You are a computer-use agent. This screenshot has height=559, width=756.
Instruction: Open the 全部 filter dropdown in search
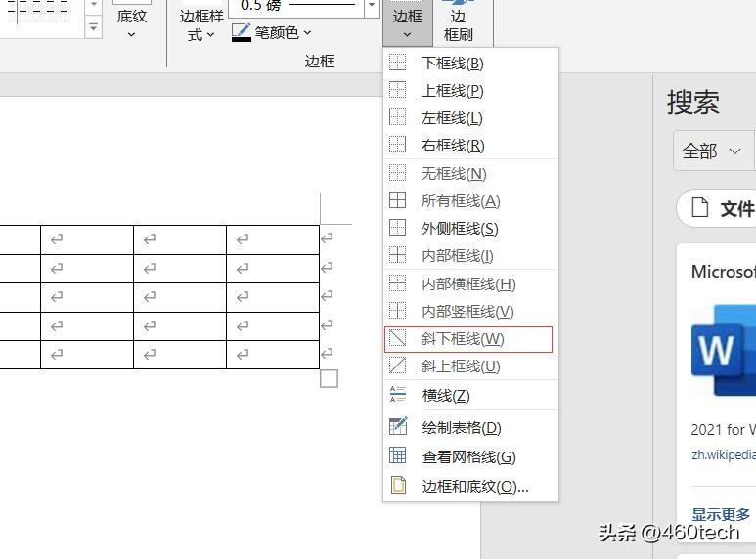tap(713, 150)
